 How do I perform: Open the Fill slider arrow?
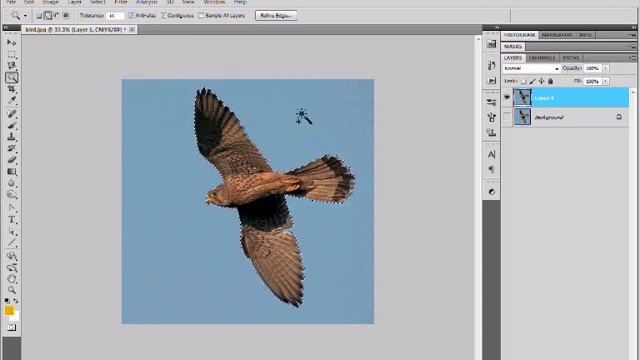(606, 81)
